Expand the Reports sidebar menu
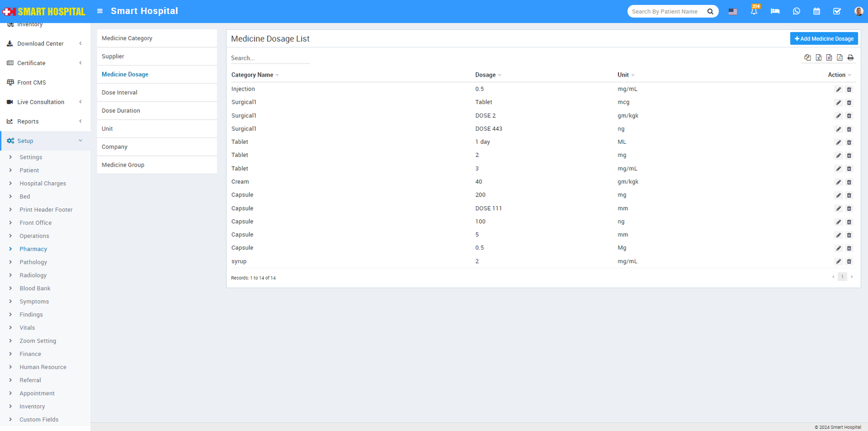Screen dimensions: 868x431 [x=44, y=122]
